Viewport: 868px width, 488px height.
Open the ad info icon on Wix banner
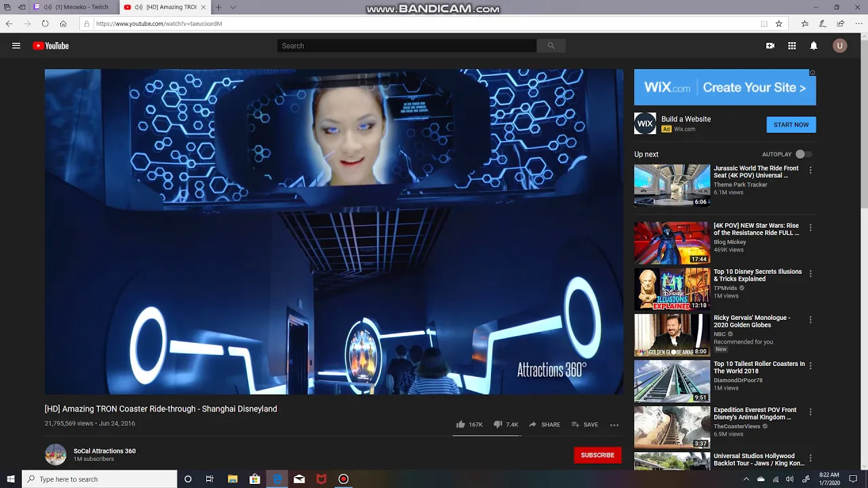(x=812, y=73)
